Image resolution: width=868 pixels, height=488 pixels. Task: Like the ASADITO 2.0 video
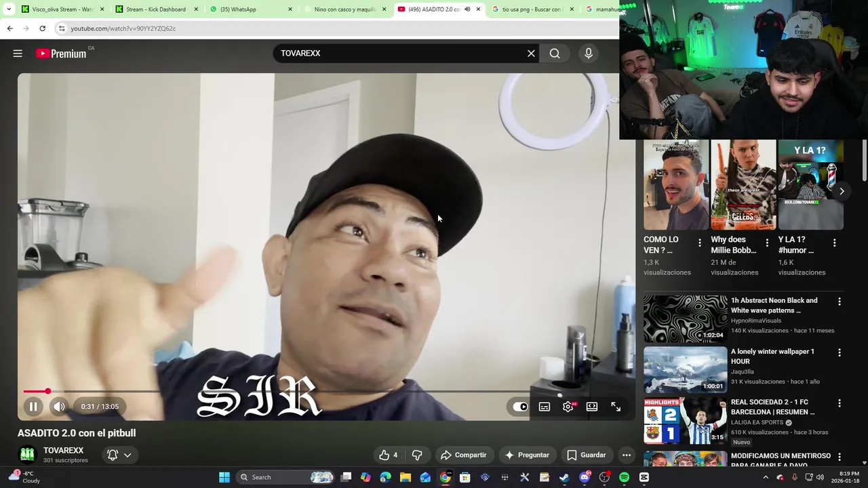(x=389, y=455)
